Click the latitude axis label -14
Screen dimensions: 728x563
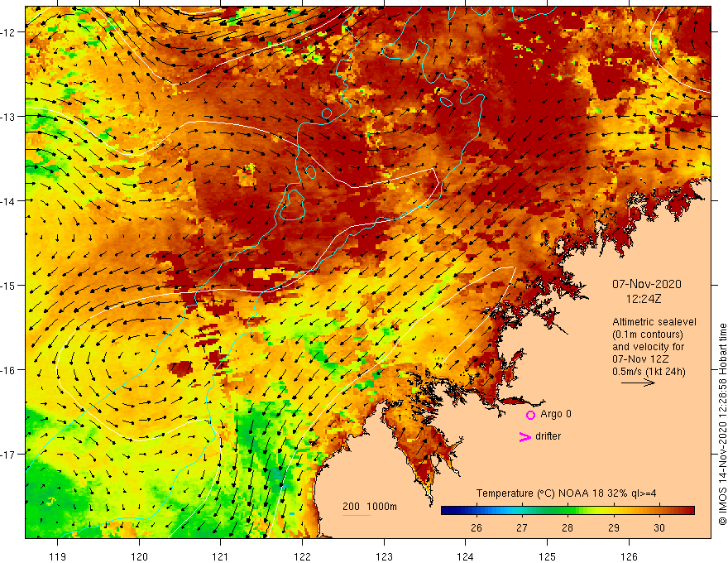[8, 201]
